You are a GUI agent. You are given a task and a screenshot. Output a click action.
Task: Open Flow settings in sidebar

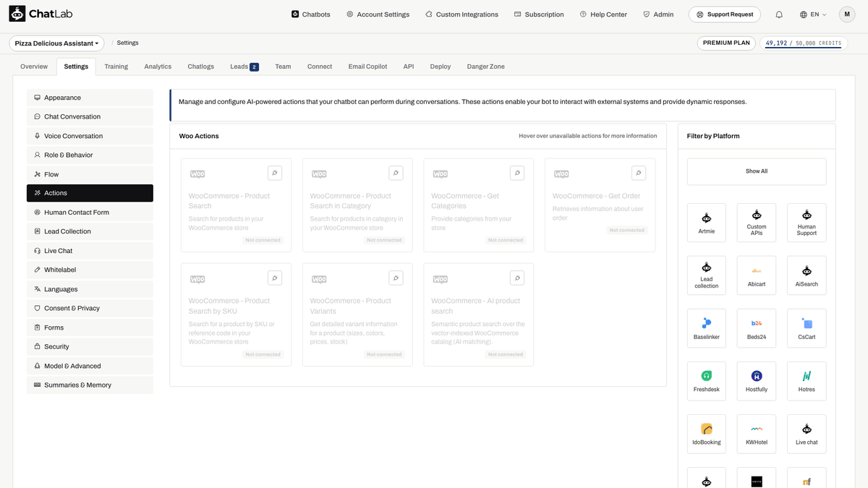click(90, 174)
